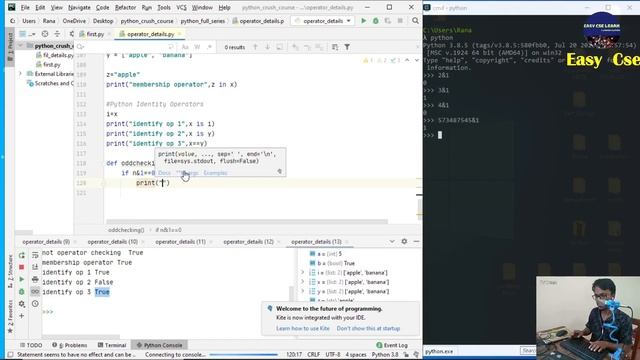Open 4 spaces indent settings

356,355
